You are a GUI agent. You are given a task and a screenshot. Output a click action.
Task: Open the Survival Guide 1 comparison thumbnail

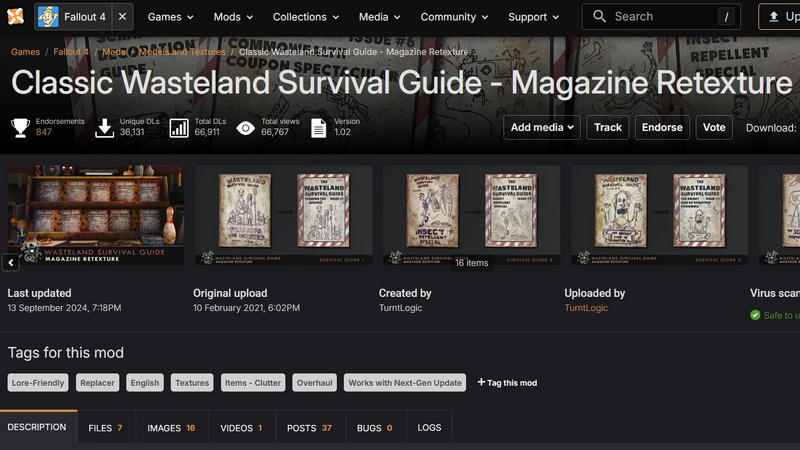[284, 215]
